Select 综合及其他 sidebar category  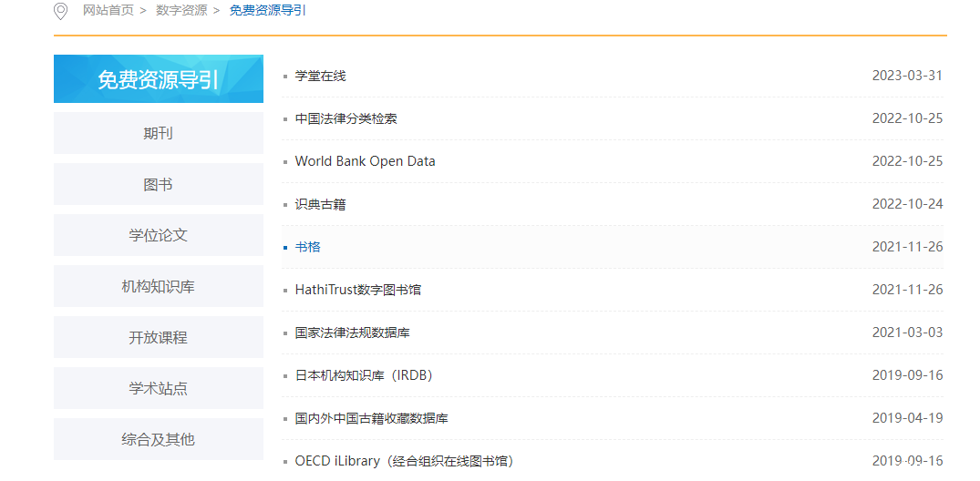tap(158, 439)
